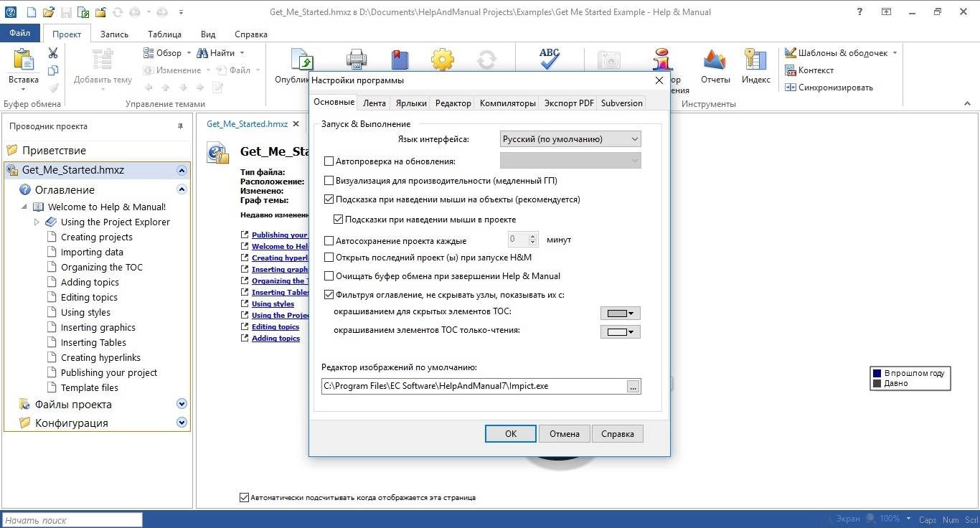
Task: Click the Copy icon in clipboard group
Action: [x=53, y=70]
